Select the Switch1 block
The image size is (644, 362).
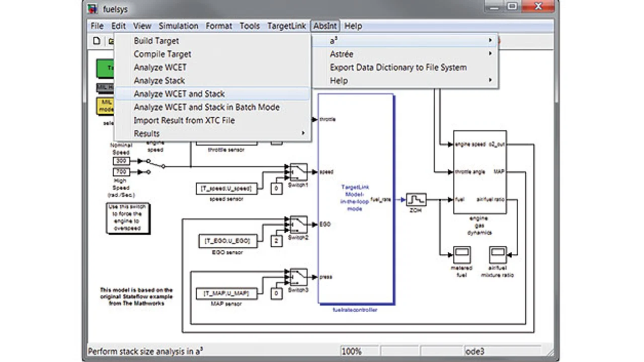(298, 172)
